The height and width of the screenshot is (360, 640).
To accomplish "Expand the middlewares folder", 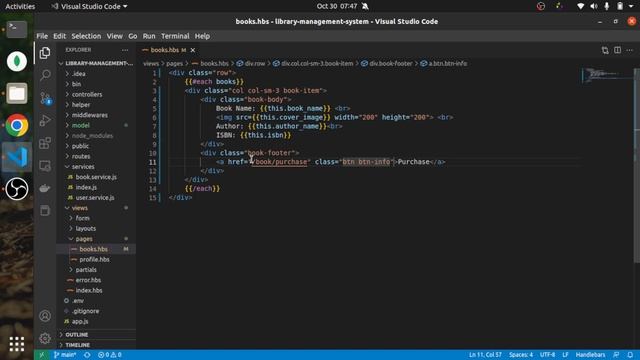I will [x=96, y=115].
